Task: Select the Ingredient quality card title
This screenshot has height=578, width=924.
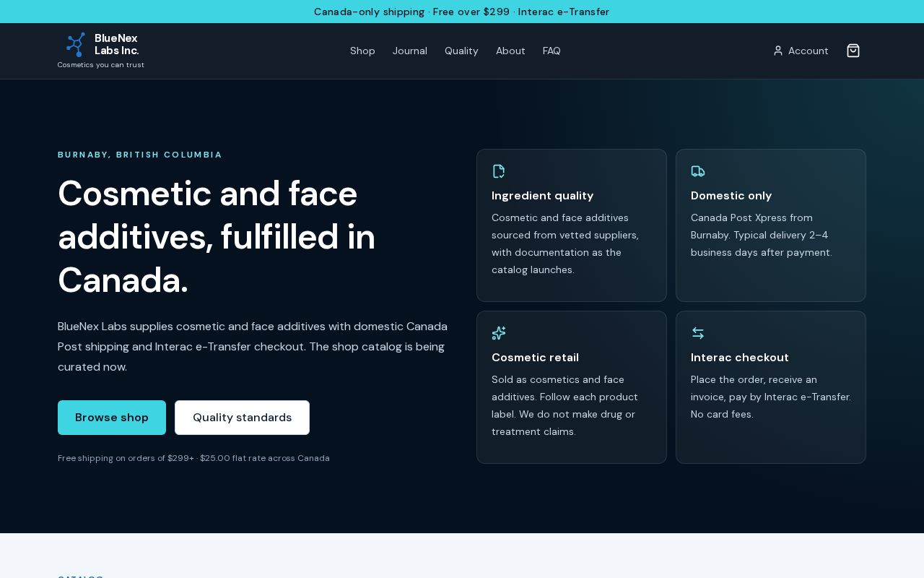Action: click(x=543, y=195)
